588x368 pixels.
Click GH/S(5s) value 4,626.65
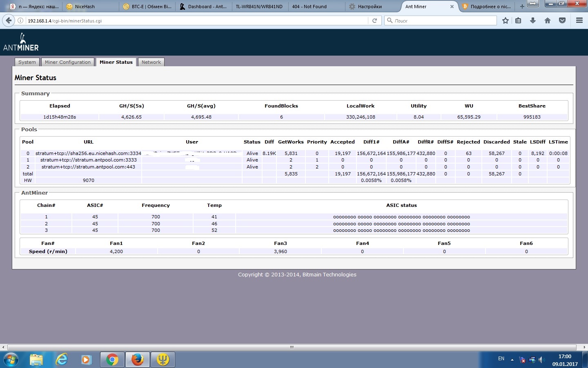point(131,117)
